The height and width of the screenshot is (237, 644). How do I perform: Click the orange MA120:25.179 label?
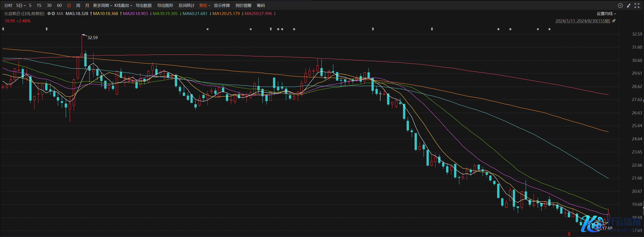(226, 13)
